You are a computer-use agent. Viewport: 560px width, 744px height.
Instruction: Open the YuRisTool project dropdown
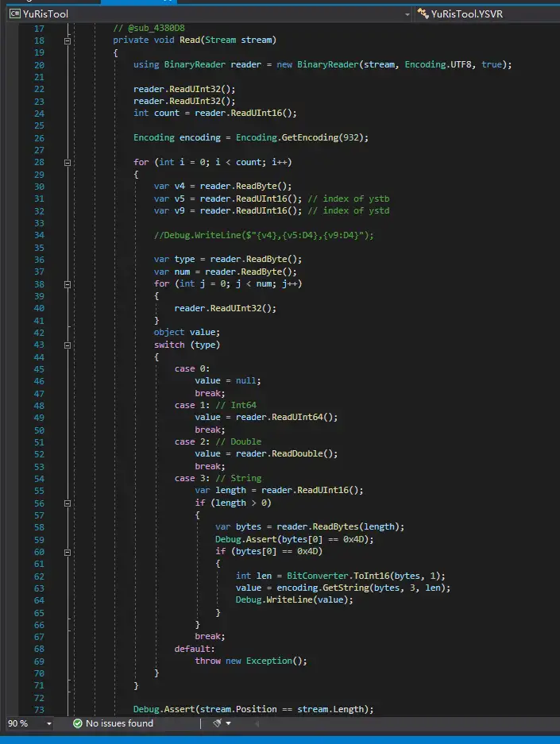407,13
